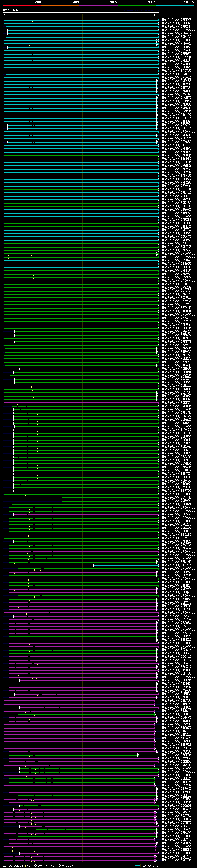Screen dimensions: 197x868
Task: Click the UniRef100_A9TFH5 label
Action: (177, 162)
